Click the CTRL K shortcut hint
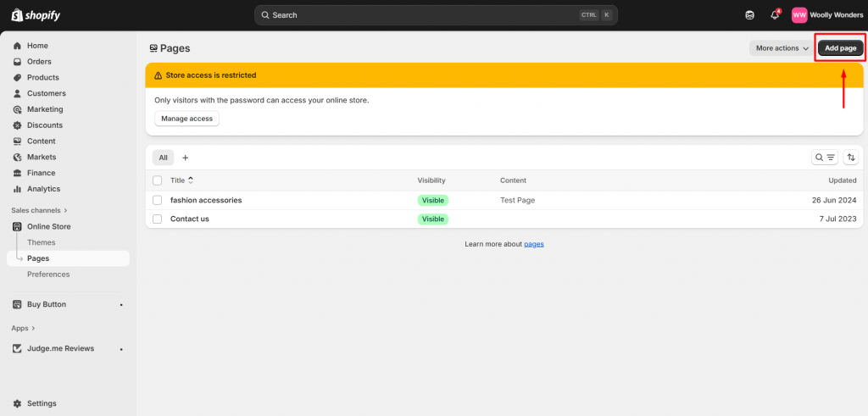The height and width of the screenshot is (416, 868). tap(596, 15)
